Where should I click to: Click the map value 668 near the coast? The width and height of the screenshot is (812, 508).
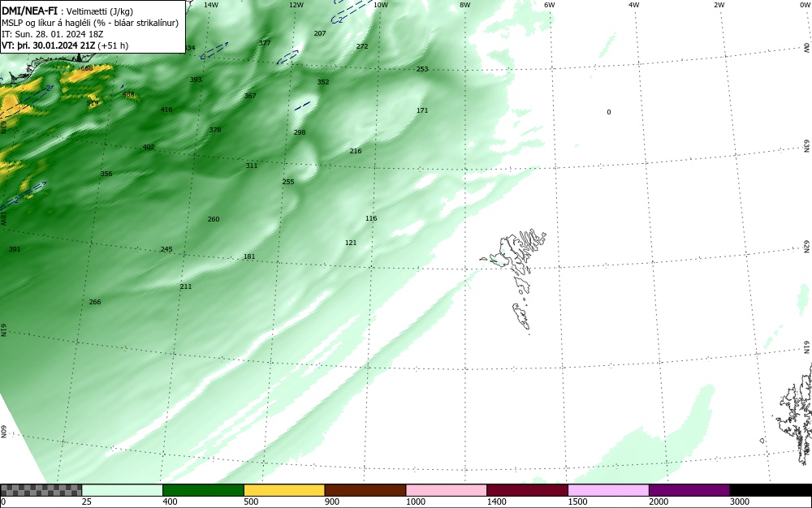[x=87, y=68]
